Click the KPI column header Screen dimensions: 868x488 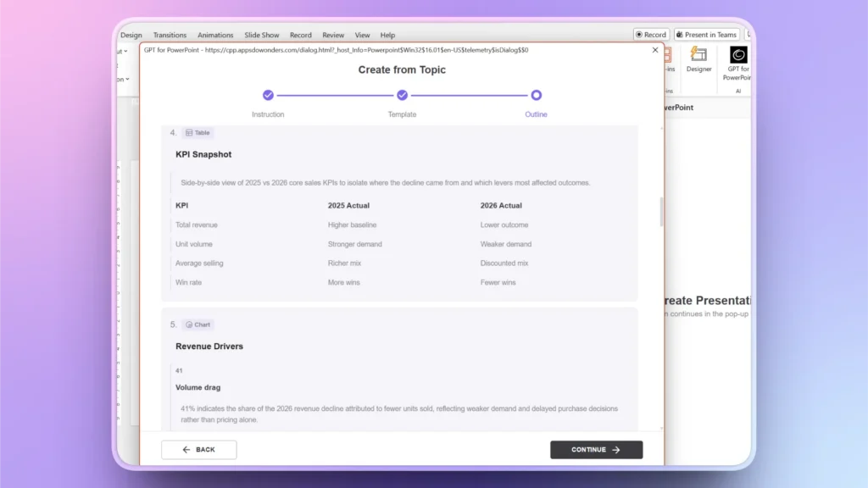click(181, 205)
